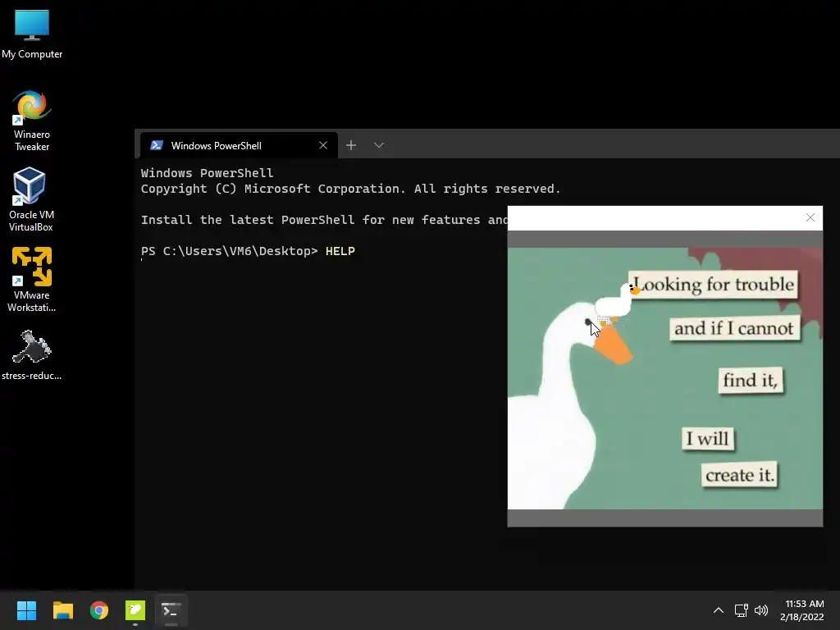Select the VMware Workstation desktop shortcut

point(32,280)
